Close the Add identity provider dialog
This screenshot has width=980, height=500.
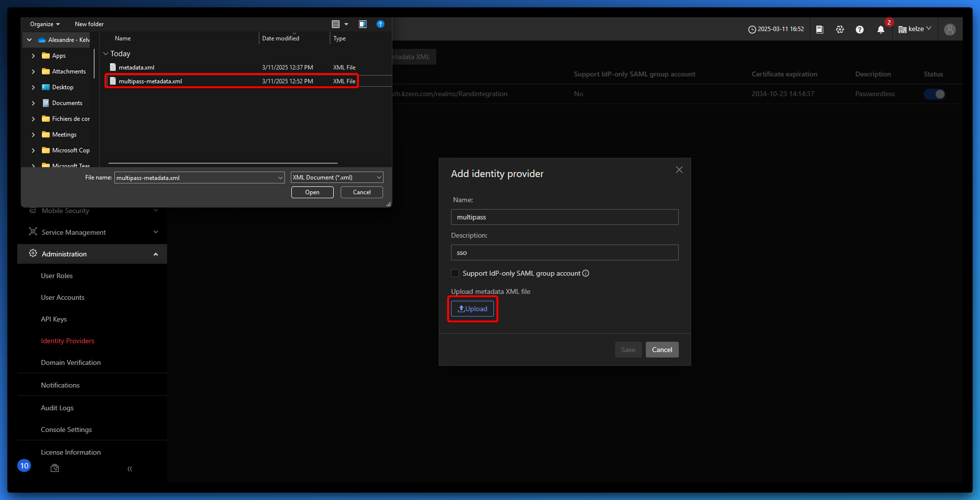(x=679, y=170)
